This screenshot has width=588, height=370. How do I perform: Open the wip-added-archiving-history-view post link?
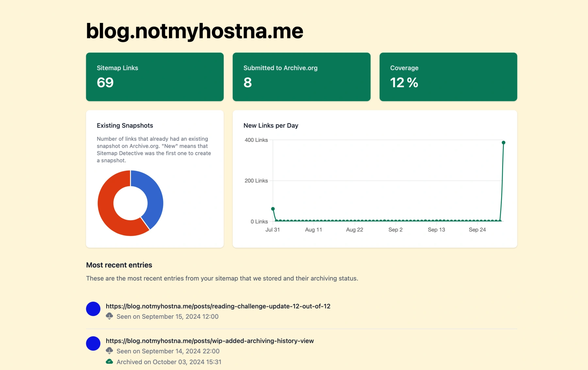point(210,341)
